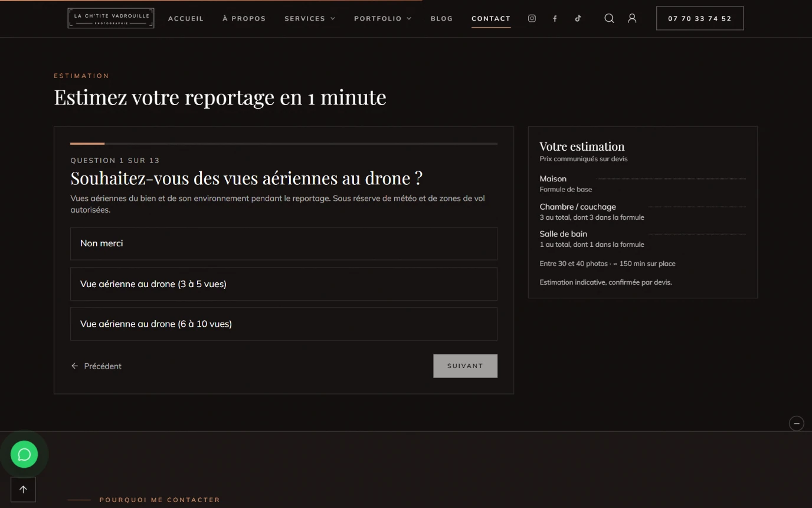Image resolution: width=812 pixels, height=508 pixels.
Task: Click 'Chambre / couchage' estimation line
Action: (x=643, y=211)
